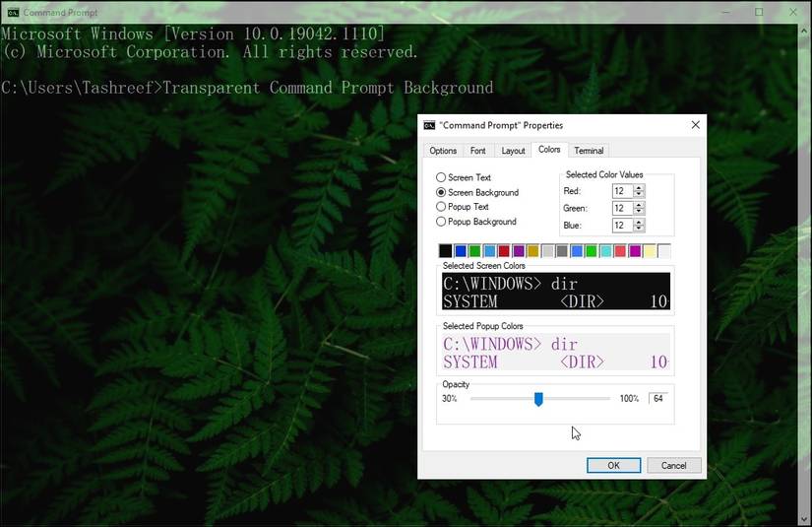This screenshot has height=527, width=812.
Task: Pick the black color swatch
Action: pyautogui.click(x=445, y=251)
